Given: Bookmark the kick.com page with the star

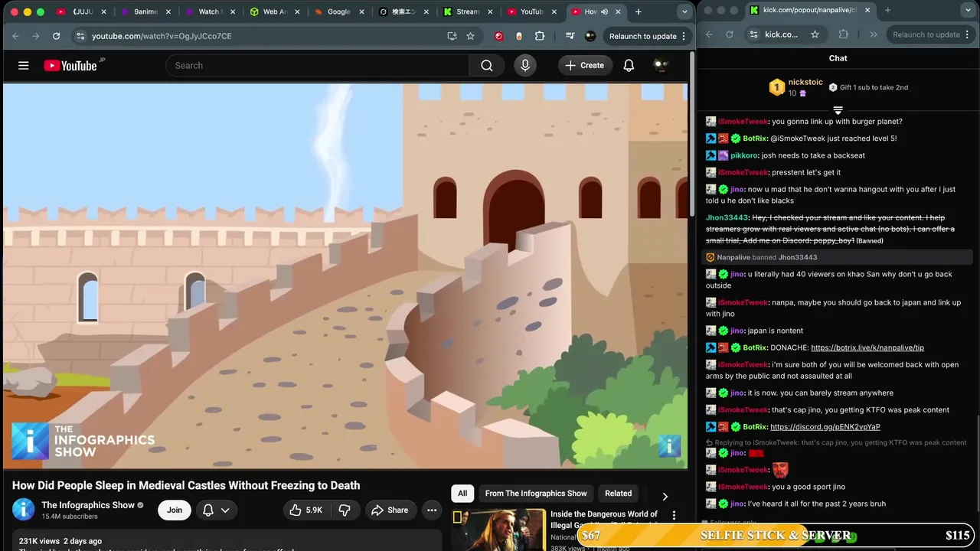Looking at the screenshot, I should (815, 34).
